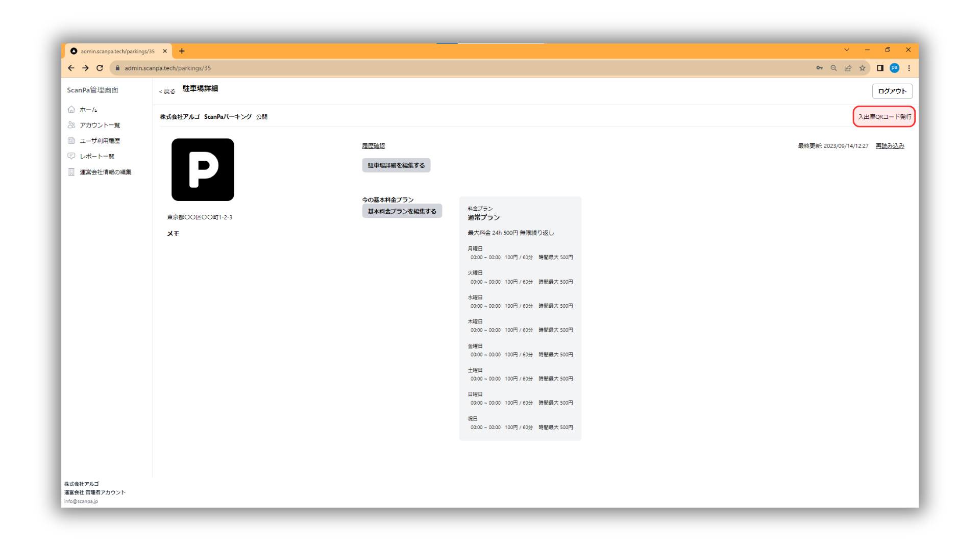Screen dimensions: 980x551
Task: Click the password key icon
Action: (x=819, y=68)
